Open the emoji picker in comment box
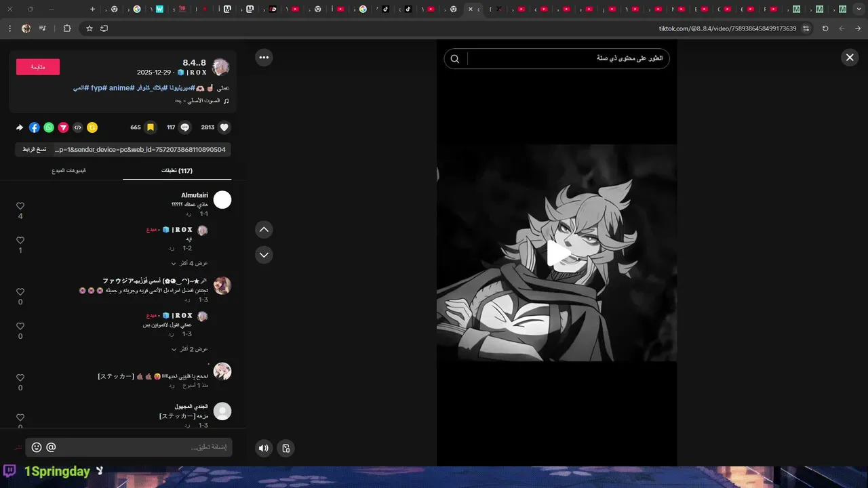The image size is (868, 488). pyautogui.click(x=37, y=447)
